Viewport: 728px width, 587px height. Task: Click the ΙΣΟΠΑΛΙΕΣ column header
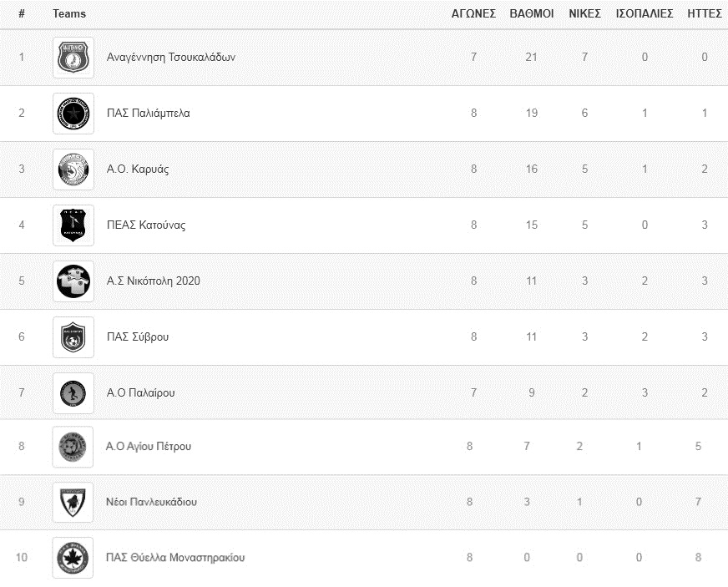tap(645, 13)
